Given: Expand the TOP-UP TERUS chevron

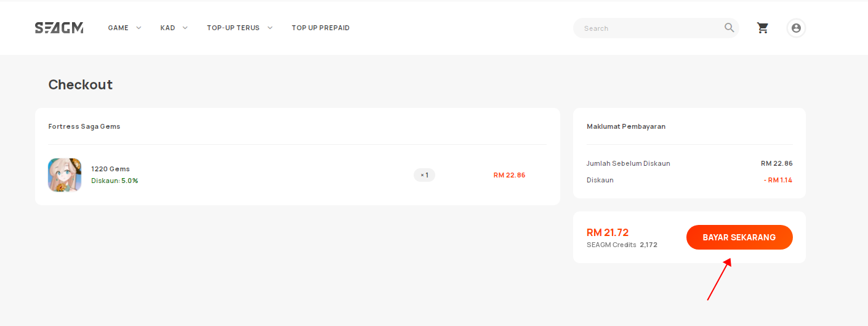Looking at the screenshot, I should pyautogui.click(x=270, y=28).
